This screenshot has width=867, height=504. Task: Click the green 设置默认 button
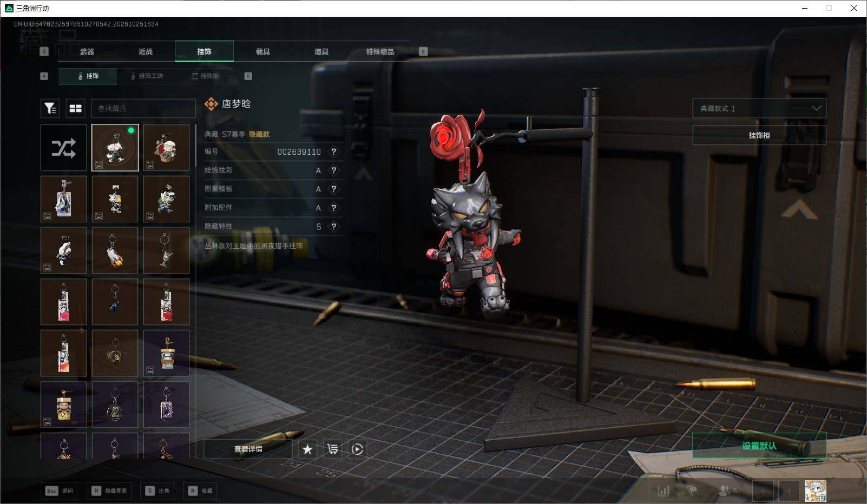point(759,446)
